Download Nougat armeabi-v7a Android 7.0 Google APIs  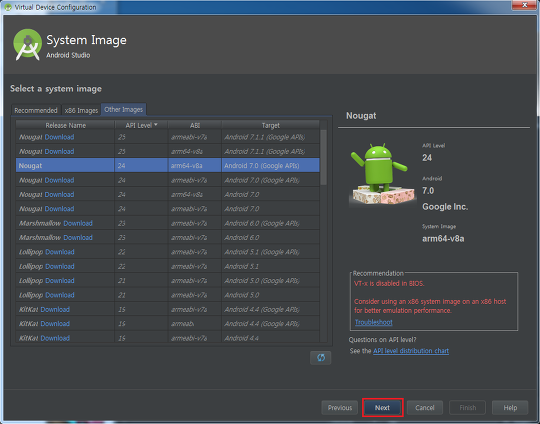point(59,180)
